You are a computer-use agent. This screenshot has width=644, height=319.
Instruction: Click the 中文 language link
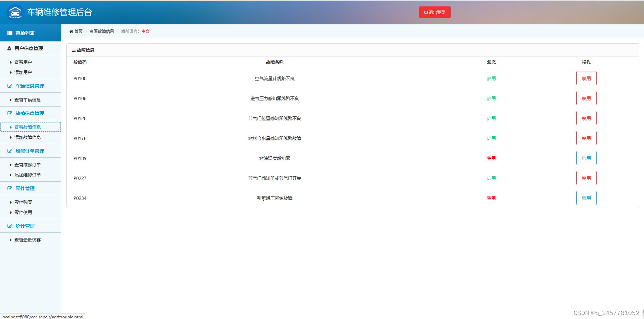click(x=146, y=31)
